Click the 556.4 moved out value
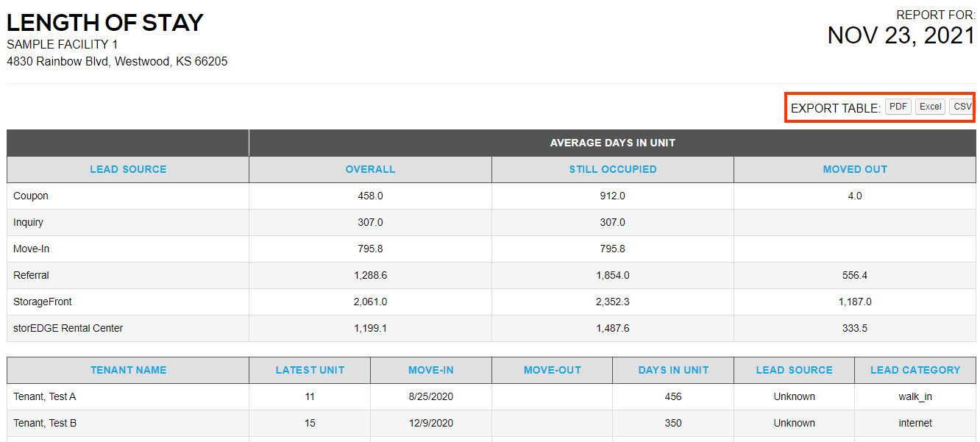The height and width of the screenshot is (442, 980). pos(855,276)
